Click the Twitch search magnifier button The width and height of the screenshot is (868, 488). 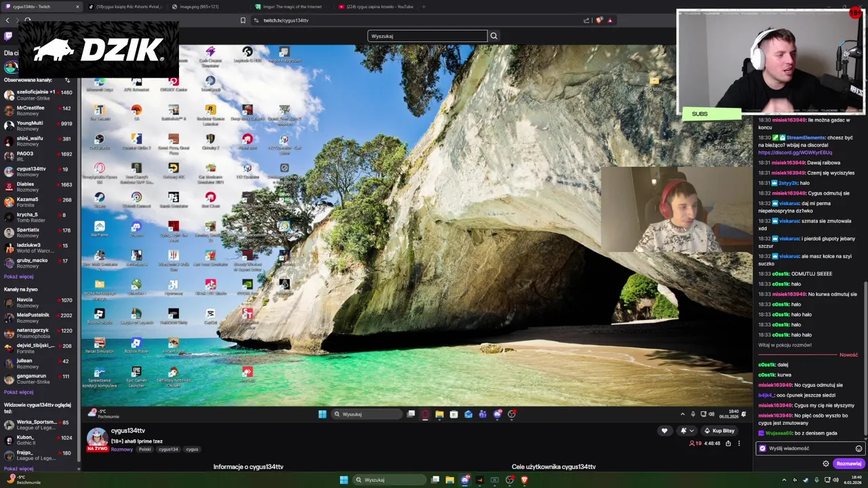494,36
